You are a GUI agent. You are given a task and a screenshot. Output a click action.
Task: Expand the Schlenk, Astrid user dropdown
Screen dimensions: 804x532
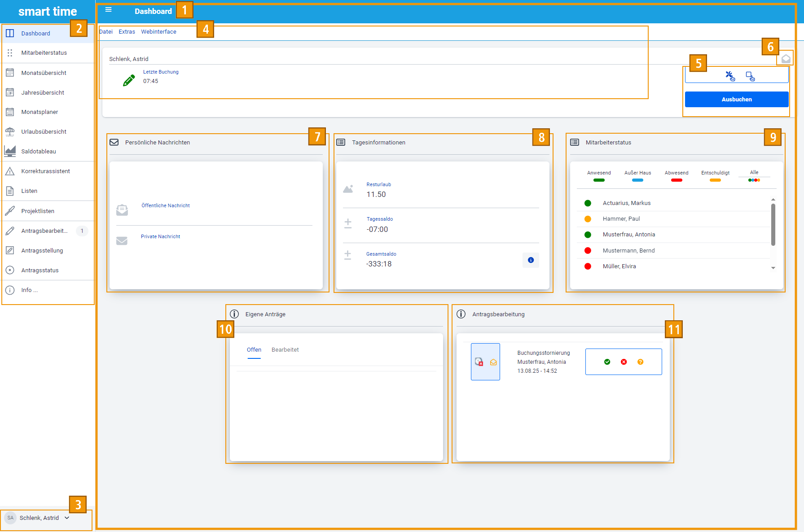click(67, 518)
